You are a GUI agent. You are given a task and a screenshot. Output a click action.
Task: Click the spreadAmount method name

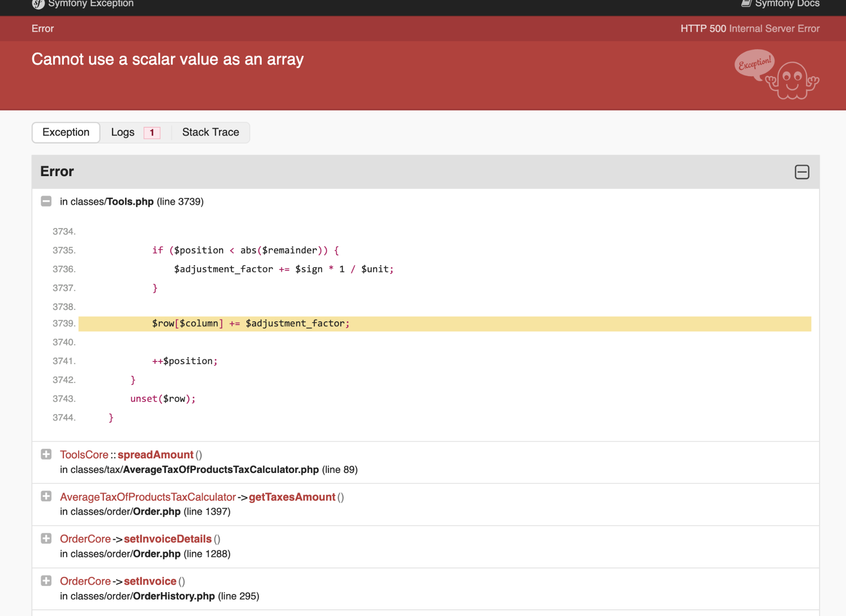tap(156, 455)
